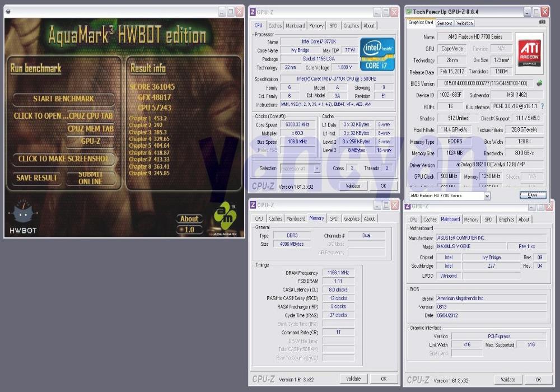The width and height of the screenshot is (560, 392).
Task: Click the Manufacturer field ASUSTeK COMPUTER INC.
Action: 491,238
